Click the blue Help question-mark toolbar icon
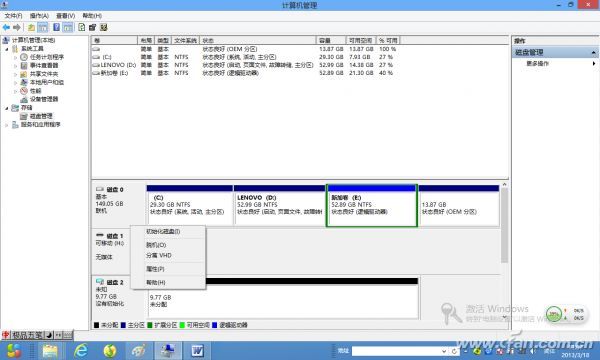This screenshot has width=600, height=360. tap(57, 27)
